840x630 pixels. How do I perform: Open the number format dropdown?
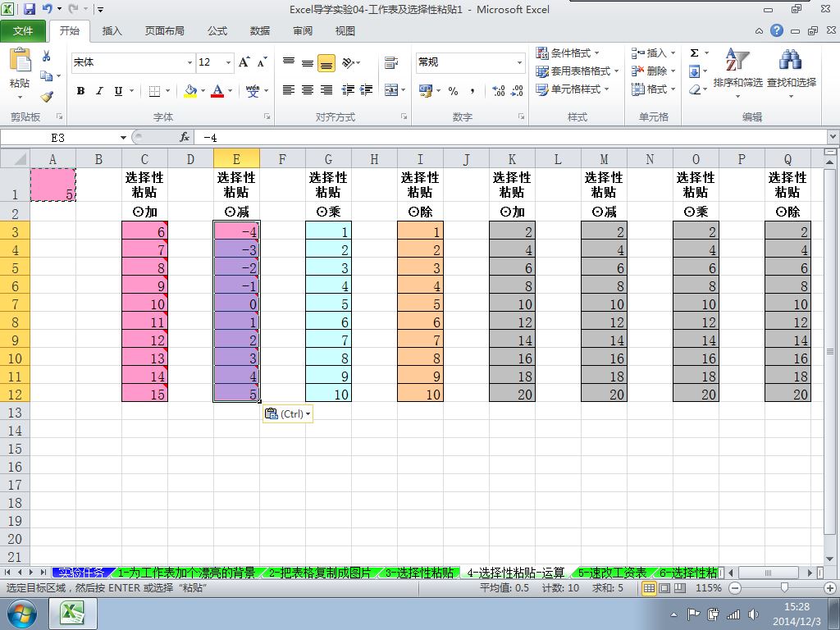pyautogui.click(x=519, y=62)
